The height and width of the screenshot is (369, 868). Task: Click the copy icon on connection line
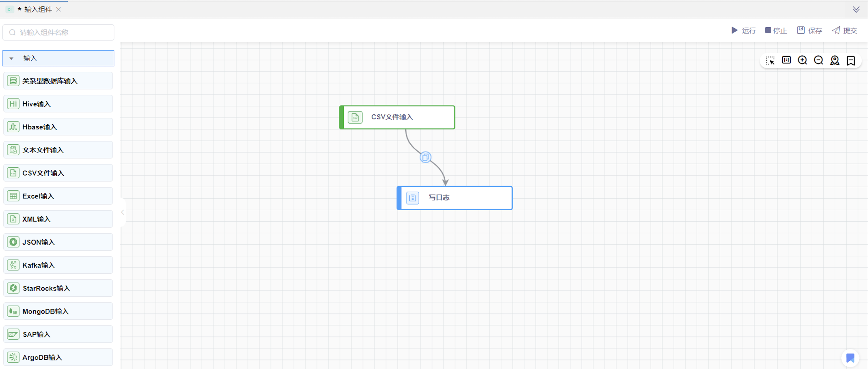click(425, 157)
